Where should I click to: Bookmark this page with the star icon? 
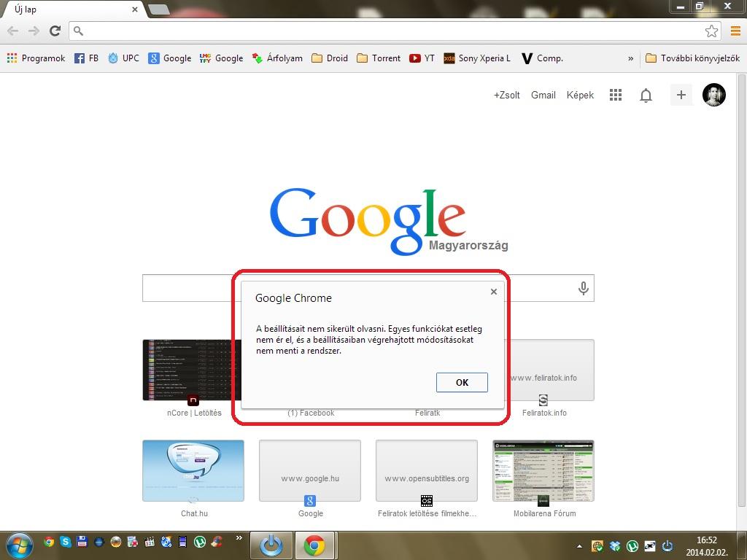click(711, 31)
